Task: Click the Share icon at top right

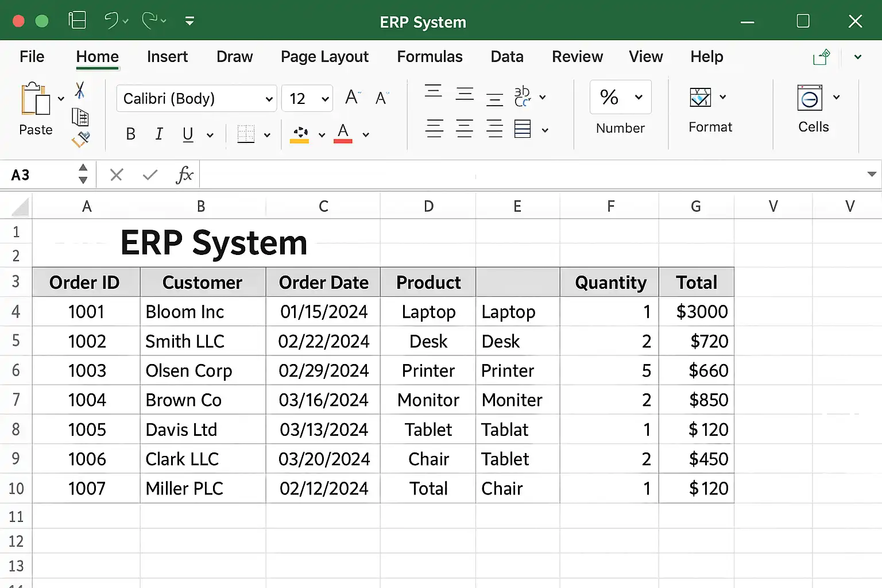Action: (821, 57)
